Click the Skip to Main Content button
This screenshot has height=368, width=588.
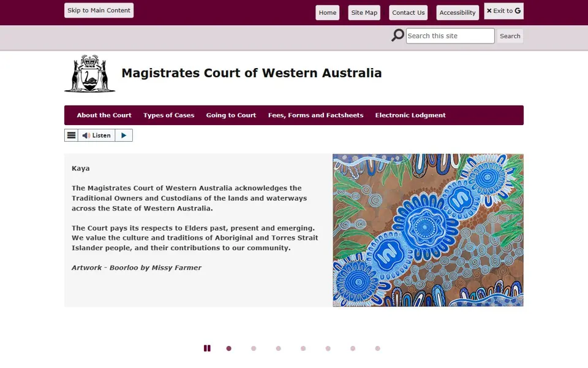[x=99, y=10]
